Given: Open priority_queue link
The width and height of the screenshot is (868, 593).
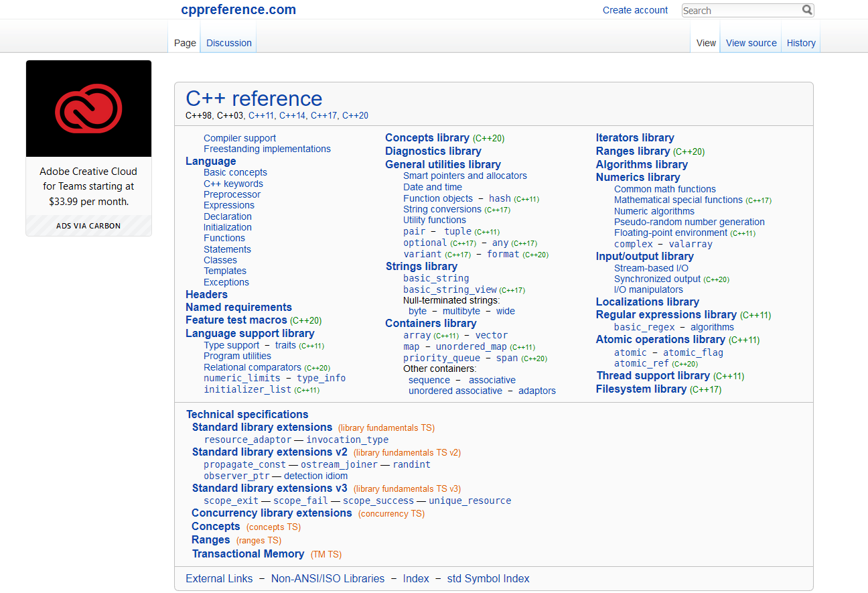Looking at the screenshot, I should 441,358.
